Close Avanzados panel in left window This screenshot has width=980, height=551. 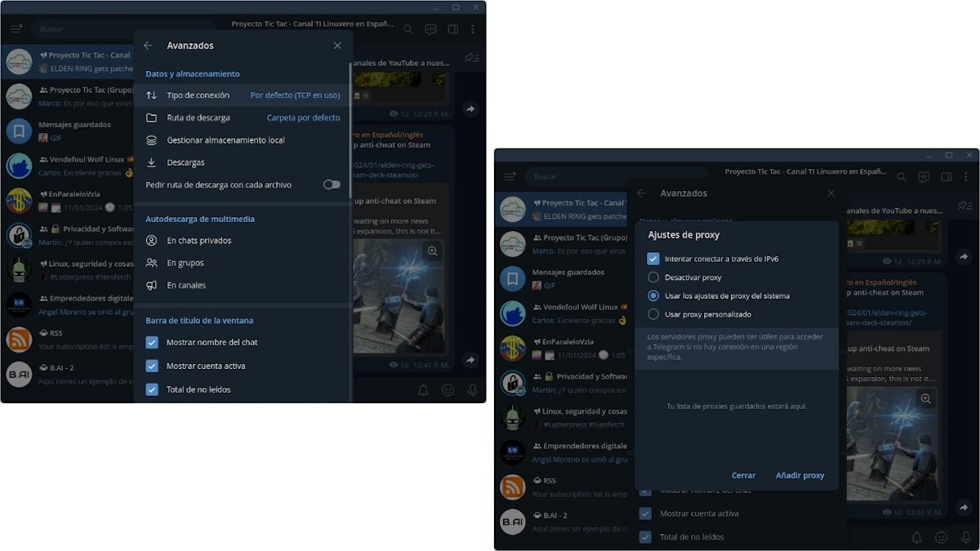337,46
